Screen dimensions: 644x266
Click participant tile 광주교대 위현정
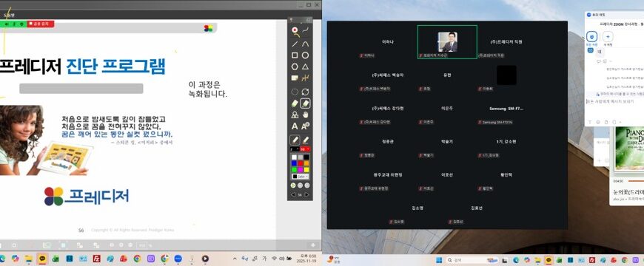tap(388, 175)
